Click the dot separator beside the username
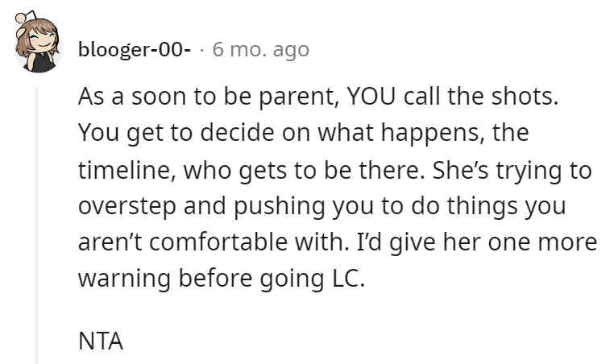 click(x=201, y=50)
